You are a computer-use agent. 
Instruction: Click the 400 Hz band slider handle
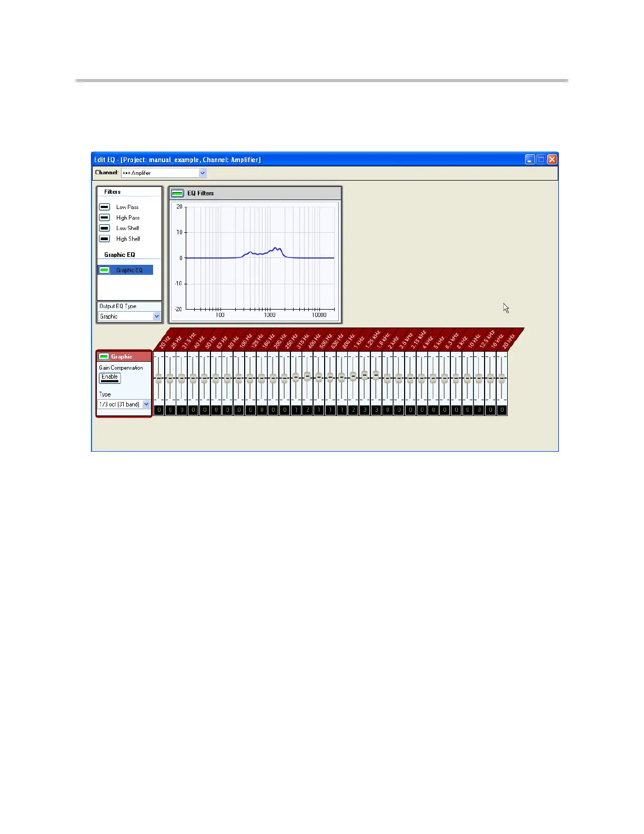click(x=307, y=376)
